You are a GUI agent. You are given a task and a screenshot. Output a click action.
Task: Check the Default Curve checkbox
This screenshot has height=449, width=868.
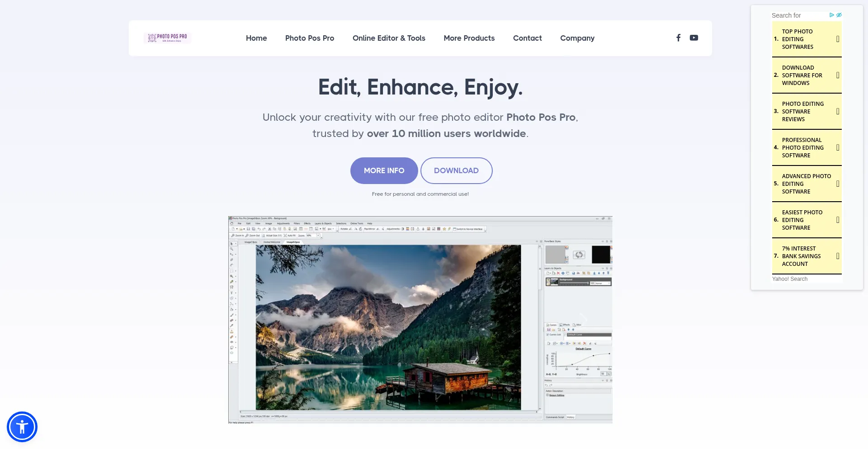pos(566,335)
